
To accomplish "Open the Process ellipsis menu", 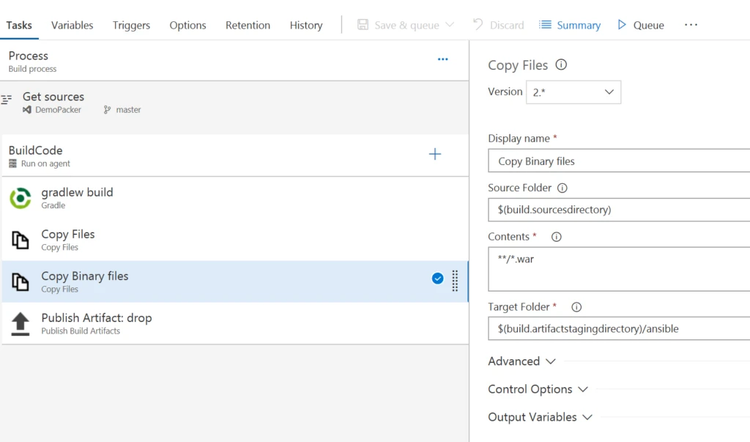I will (x=443, y=59).
